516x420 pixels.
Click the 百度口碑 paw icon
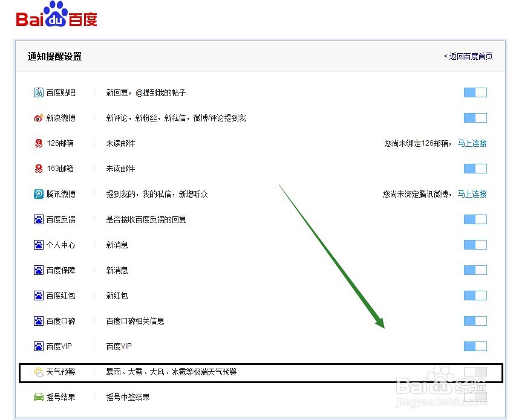point(39,321)
